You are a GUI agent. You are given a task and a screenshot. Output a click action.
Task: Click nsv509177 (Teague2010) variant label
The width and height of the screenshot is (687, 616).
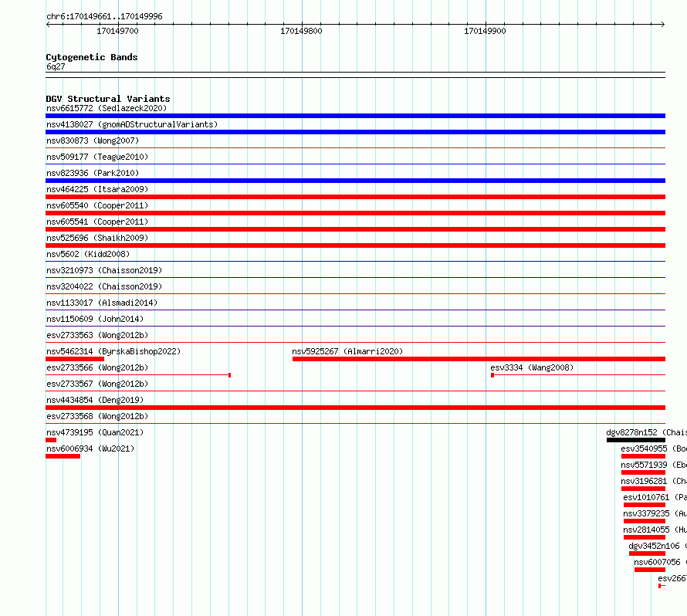tap(97, 157)
